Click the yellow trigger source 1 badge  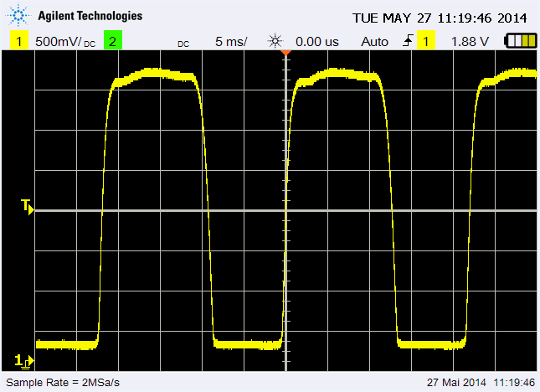point(427,41)
